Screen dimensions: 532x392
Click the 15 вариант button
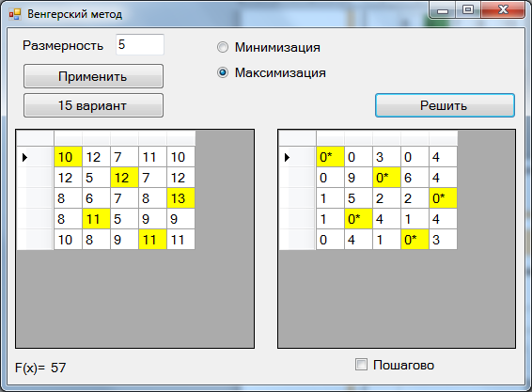click(93, 105)
